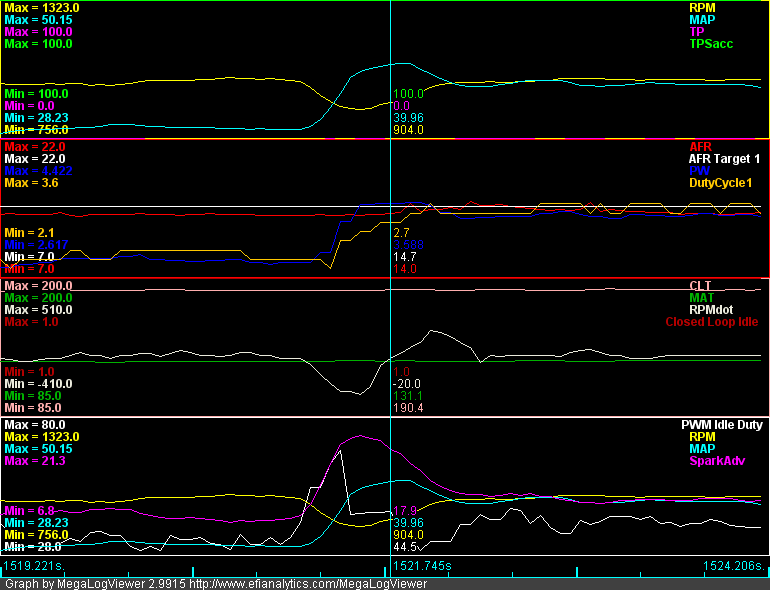
Task: Select the AFR Target 1 legend label
Action: point(725,158)
